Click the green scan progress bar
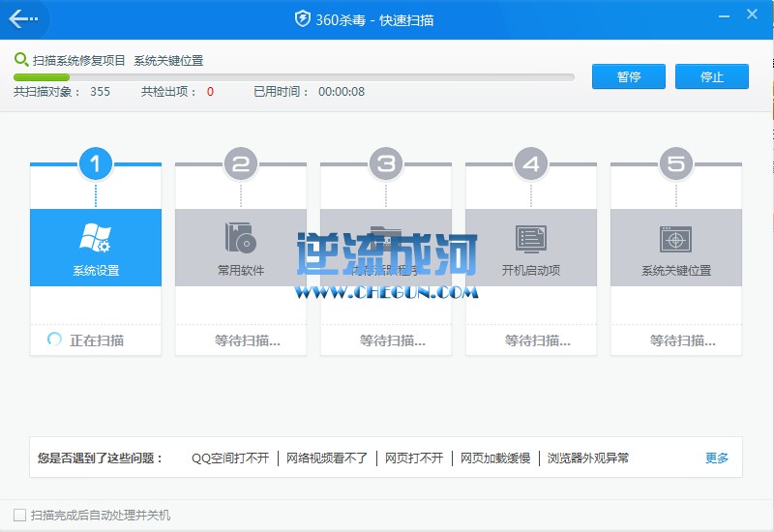The height and width of the screenshot is (532, 774). pyautogui.click(x=294, y=77)
